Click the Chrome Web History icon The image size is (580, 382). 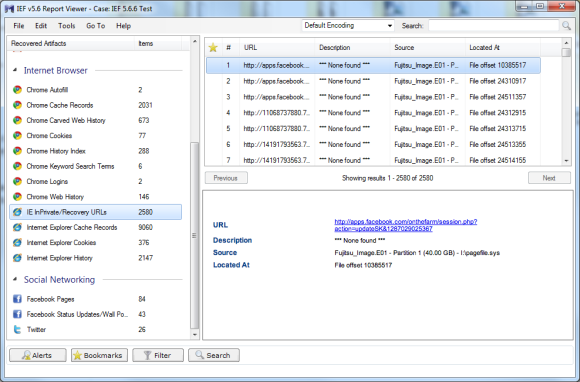[x=17, y=197]
